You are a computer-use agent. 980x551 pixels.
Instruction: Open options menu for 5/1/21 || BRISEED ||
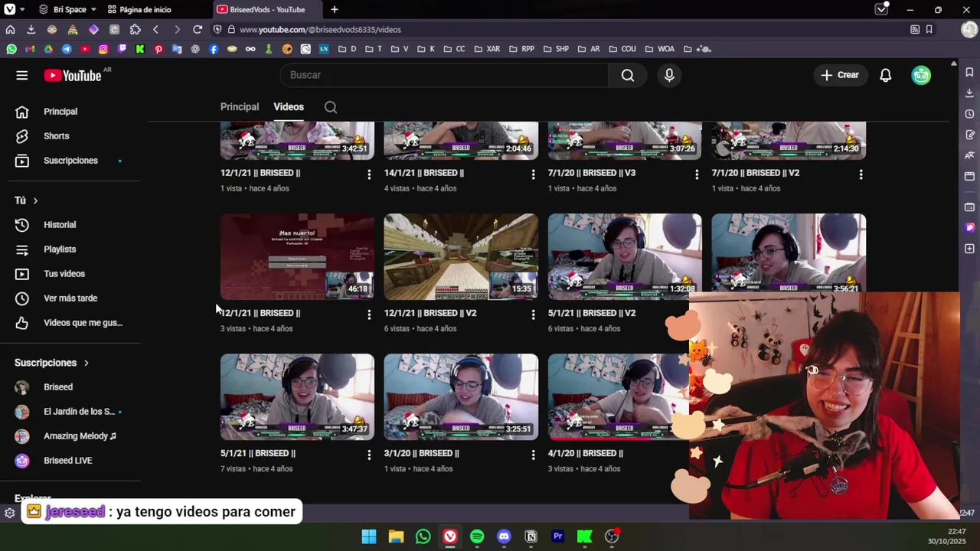tap(369, 455)
